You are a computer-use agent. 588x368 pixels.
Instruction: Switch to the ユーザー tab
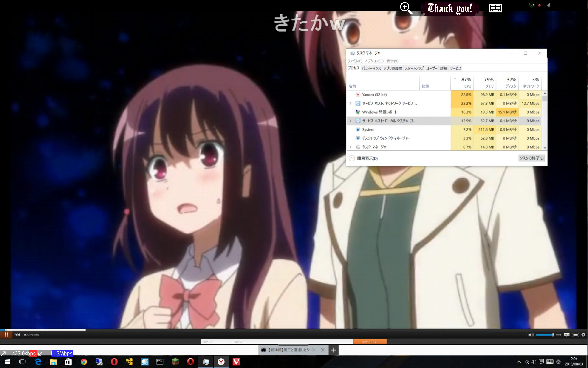tap(432, 68)
